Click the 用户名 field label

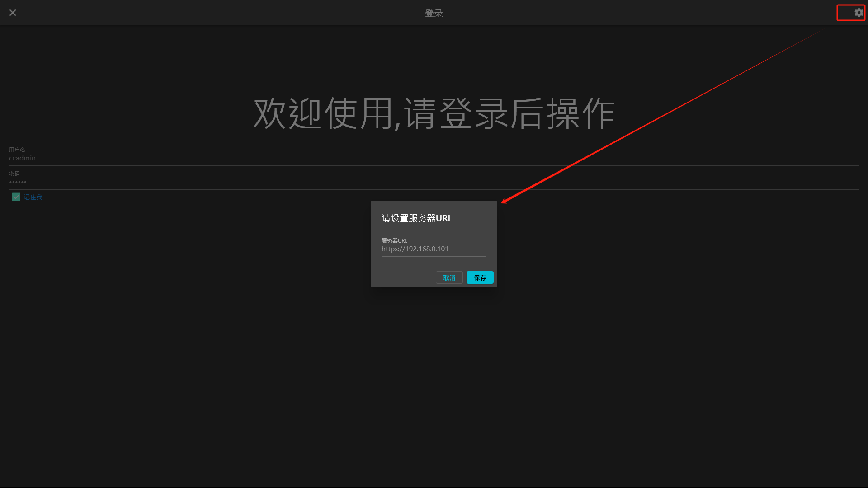[x=17, y=150]
